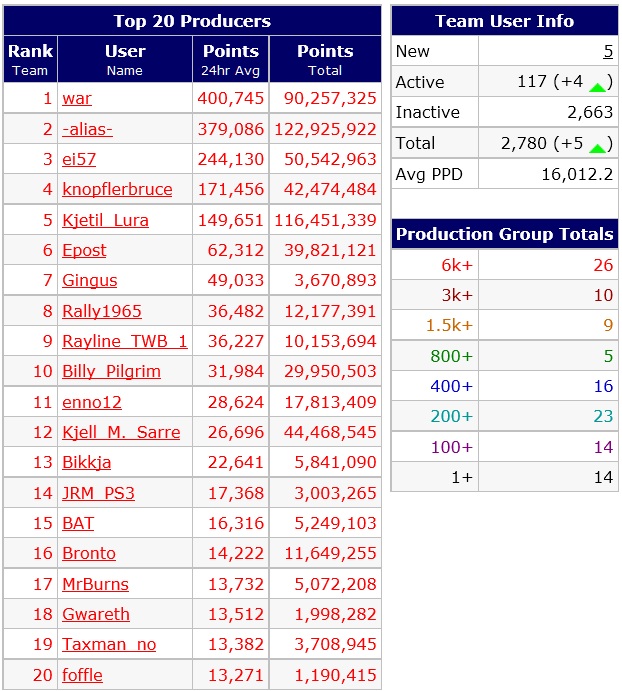This screenshot has height=691, width=622.
Task: Click the Rally1965 username link
Action: pyautogui.click(x=102, y=311)
